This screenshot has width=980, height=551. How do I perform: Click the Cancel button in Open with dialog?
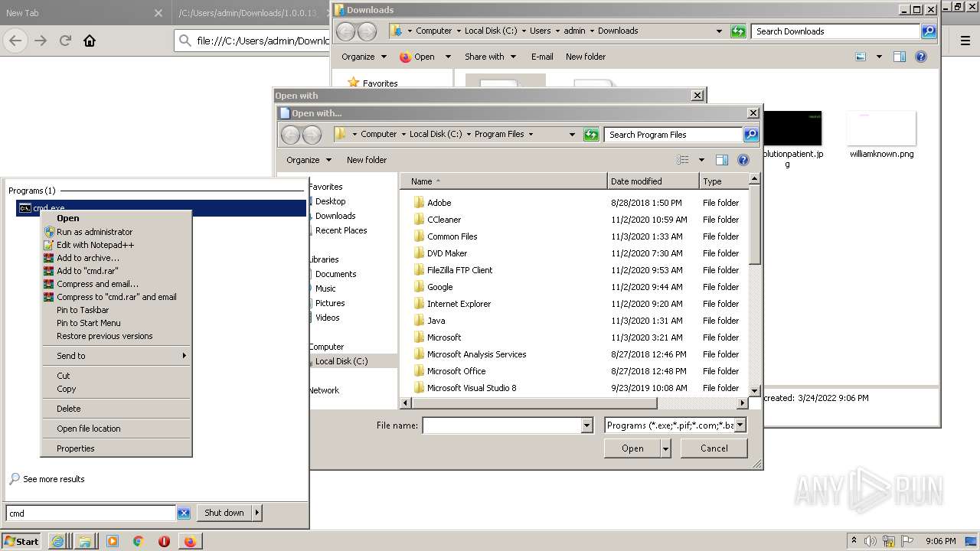tap(714, 448)
